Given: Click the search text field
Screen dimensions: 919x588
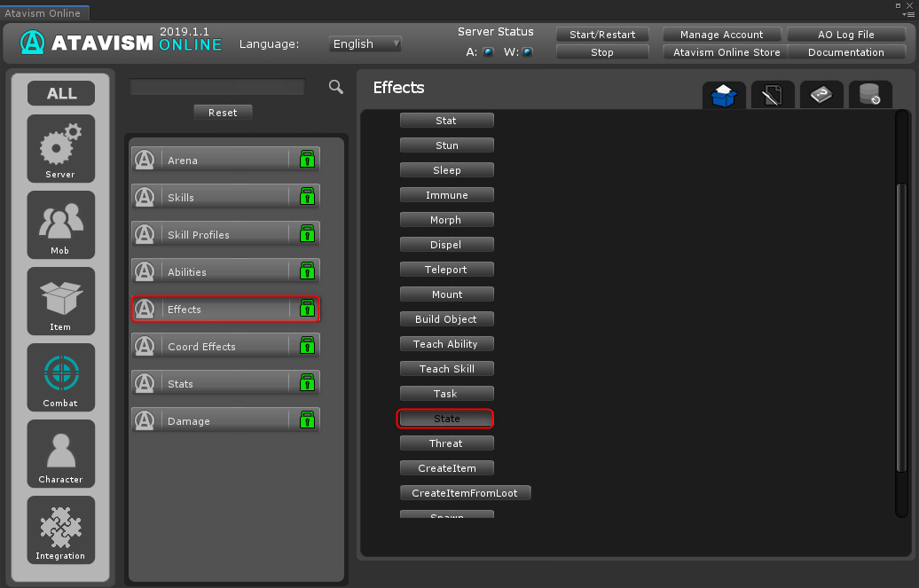Looking at the screenshot, I should coord(217,87).
